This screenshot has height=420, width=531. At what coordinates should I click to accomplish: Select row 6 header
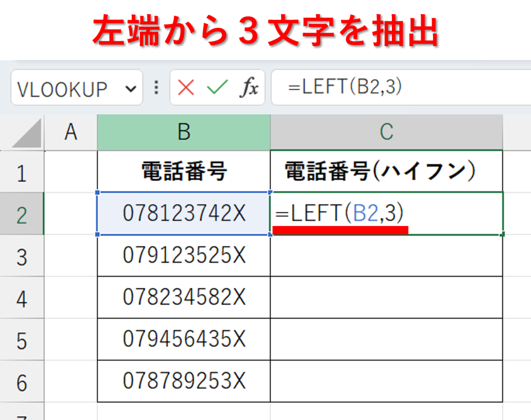(22, 381)
